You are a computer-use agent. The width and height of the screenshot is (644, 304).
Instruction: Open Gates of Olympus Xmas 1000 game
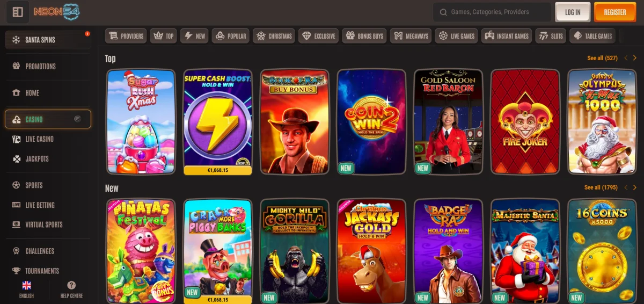(602, 122)
